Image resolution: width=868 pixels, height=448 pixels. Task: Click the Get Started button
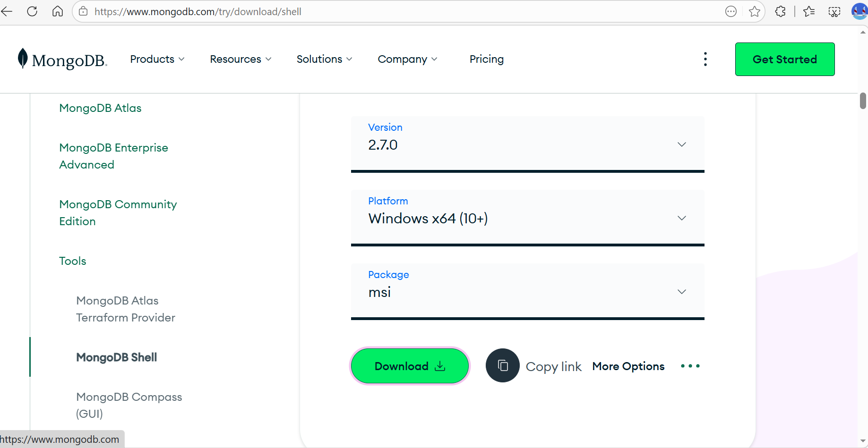[x=785, y=59]
